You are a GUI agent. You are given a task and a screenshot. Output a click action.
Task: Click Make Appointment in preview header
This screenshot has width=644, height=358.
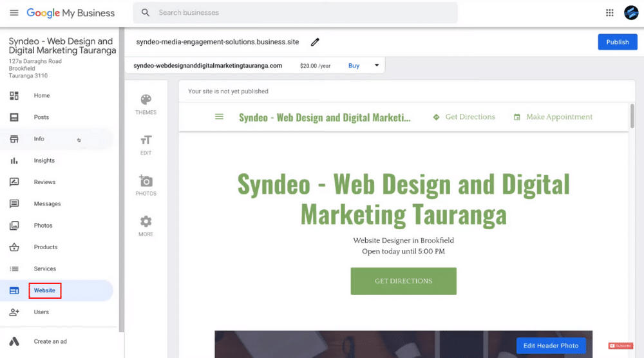553,117
